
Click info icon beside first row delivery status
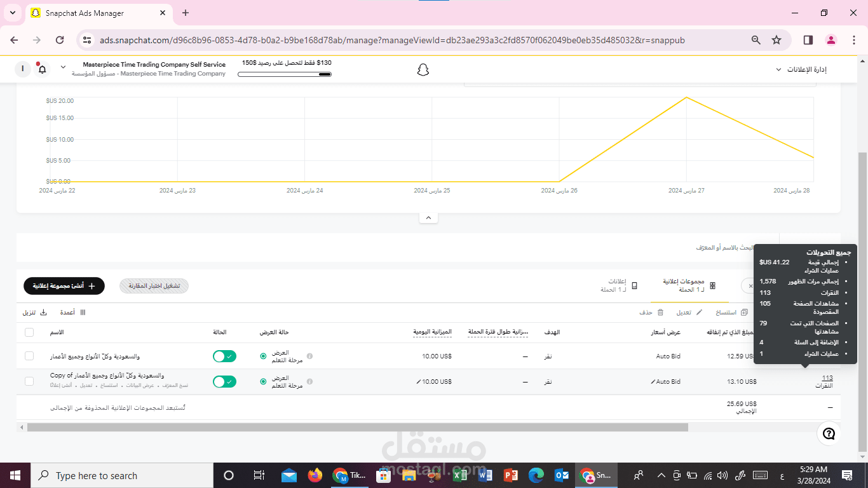tap(309, 356)
